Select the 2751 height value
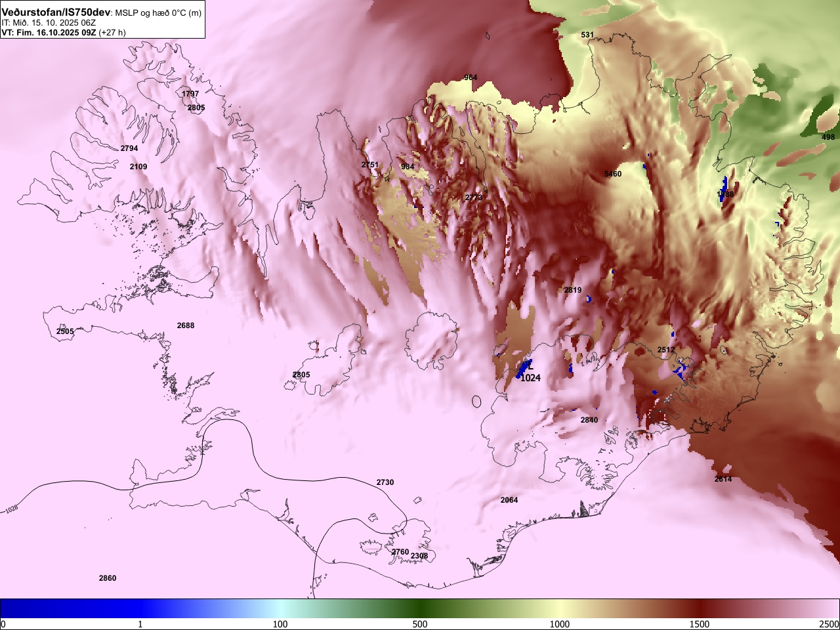840x630 pixels. tap(370, 165)
